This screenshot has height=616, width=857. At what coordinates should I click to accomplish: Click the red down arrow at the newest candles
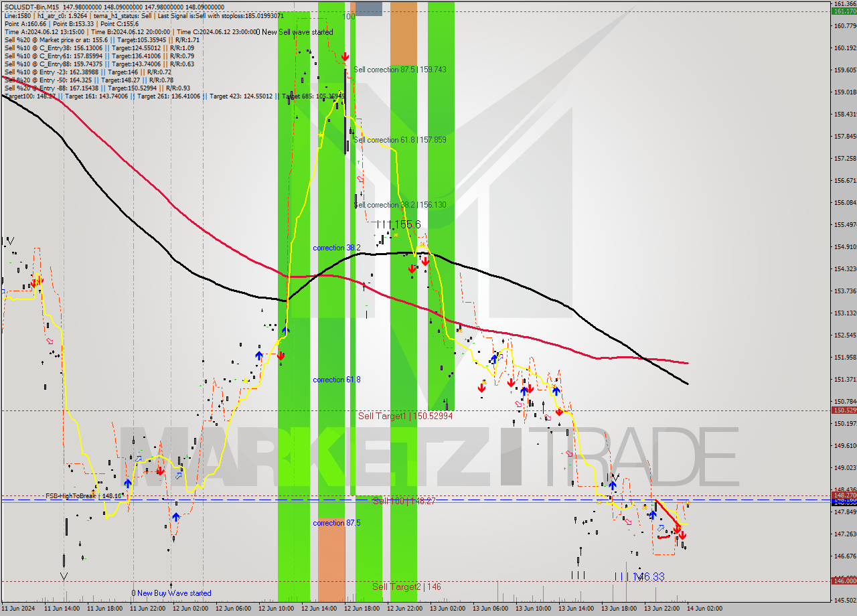click(x=682, y=535)
